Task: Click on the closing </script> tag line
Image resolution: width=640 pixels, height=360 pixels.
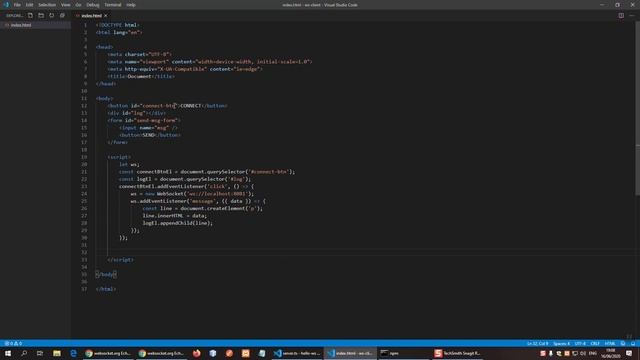Action: pyautogui.click(x=120, y=260)
